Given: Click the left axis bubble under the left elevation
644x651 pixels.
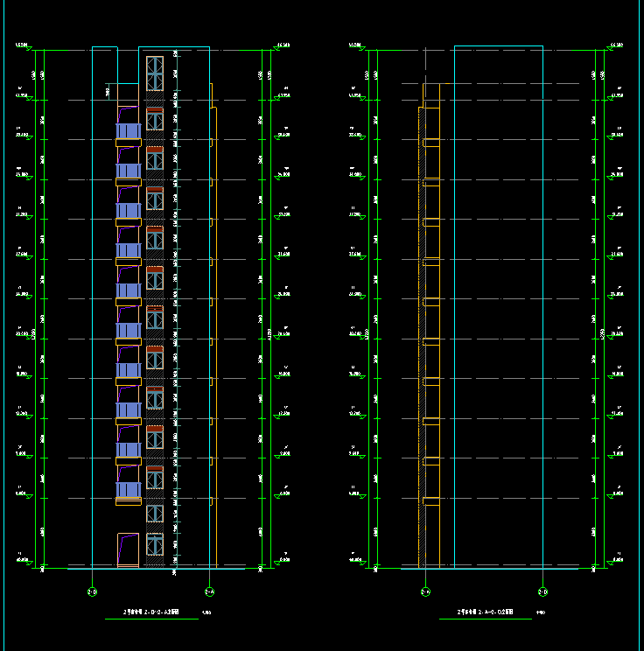Looking at the screenshot, I should (x=92, y=592).
